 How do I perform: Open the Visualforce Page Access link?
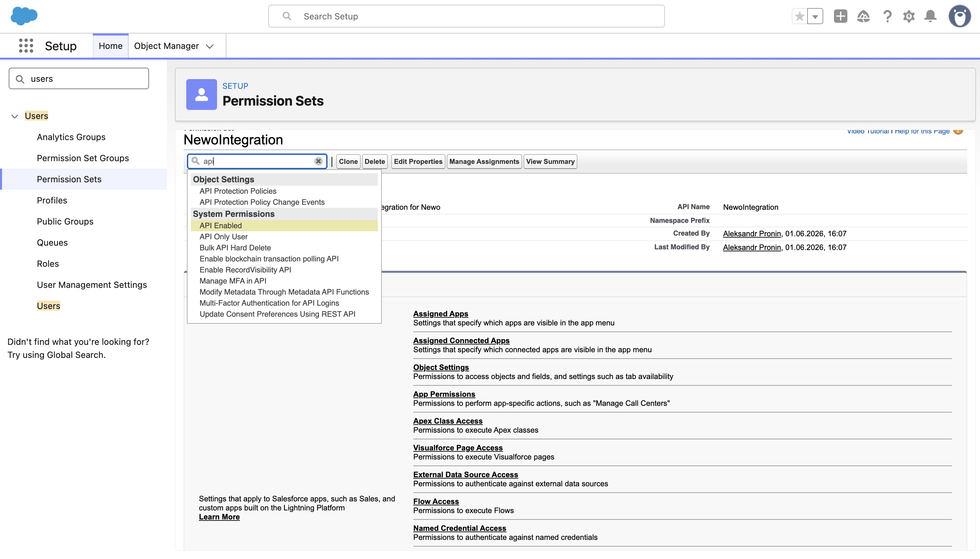tap(458, 448)
